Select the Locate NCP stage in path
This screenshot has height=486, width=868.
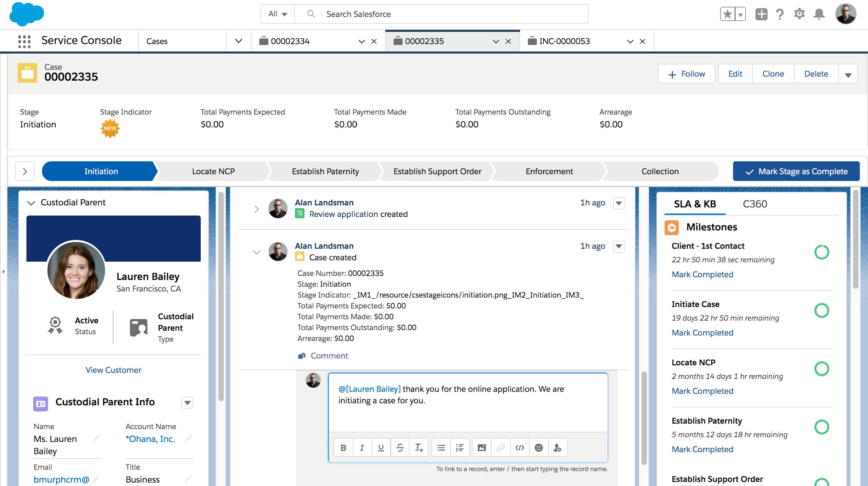[213, 171]
